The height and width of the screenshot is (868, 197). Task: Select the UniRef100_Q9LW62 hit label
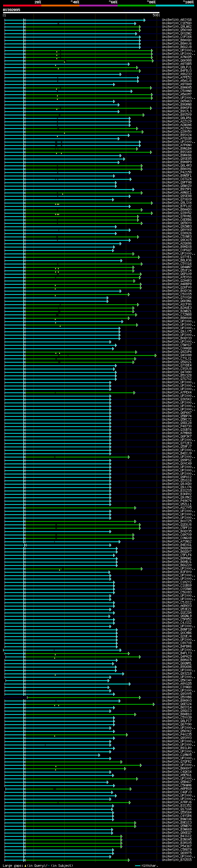(177, 26)
